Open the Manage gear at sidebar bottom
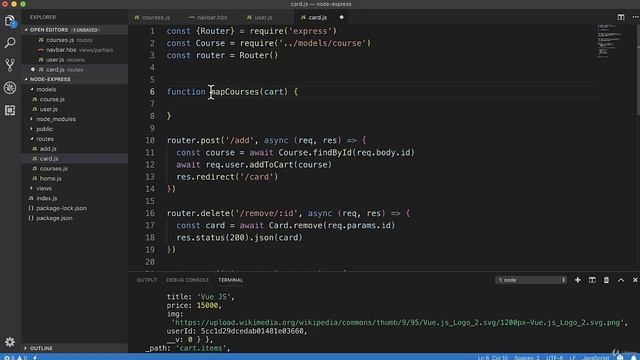Viewport: 640px width, 360px height. (10, 342)
